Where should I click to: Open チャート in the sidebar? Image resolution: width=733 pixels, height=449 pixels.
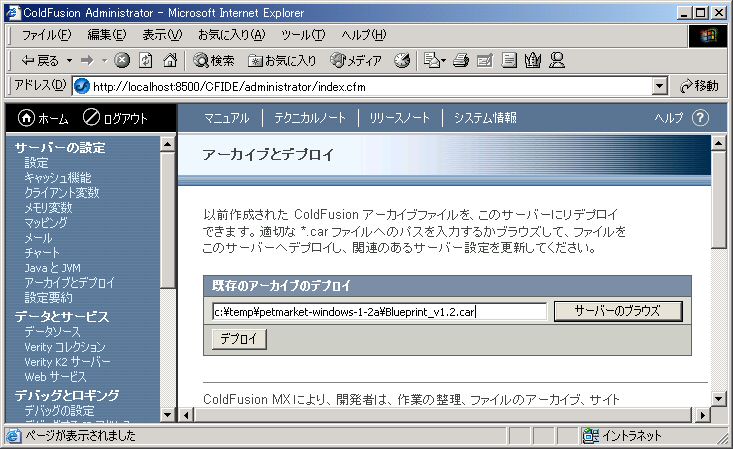pos(42,253)
